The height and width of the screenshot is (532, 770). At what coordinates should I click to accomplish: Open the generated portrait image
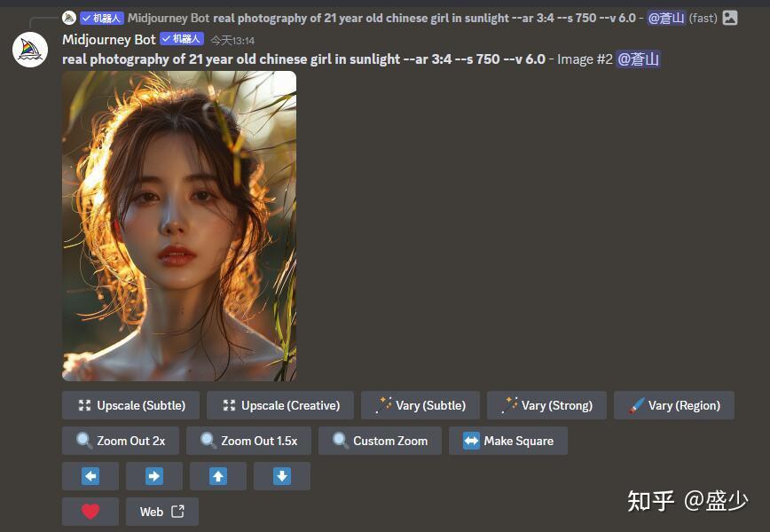[179, 226]
